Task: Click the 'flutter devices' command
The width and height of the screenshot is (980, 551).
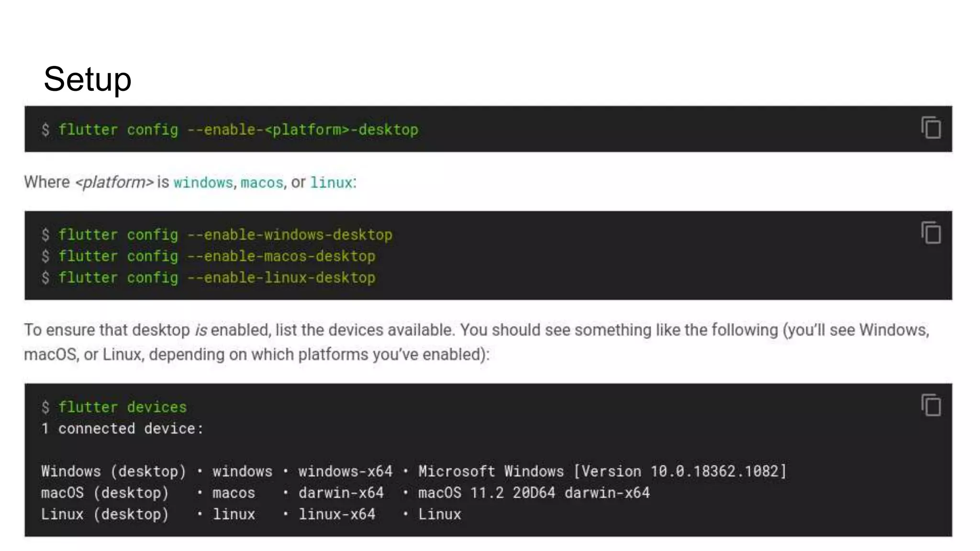Action: 122,407
